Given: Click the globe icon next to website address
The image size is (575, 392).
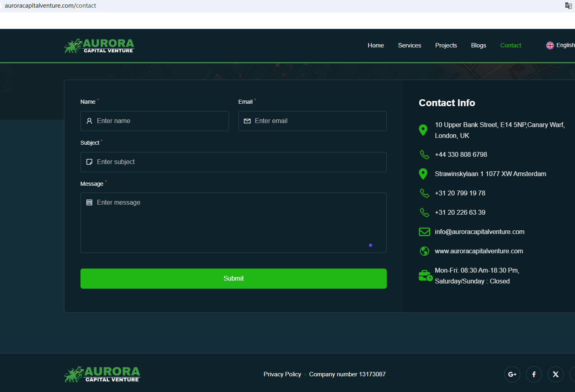Looking at the screenshot, I should (424, 251).
